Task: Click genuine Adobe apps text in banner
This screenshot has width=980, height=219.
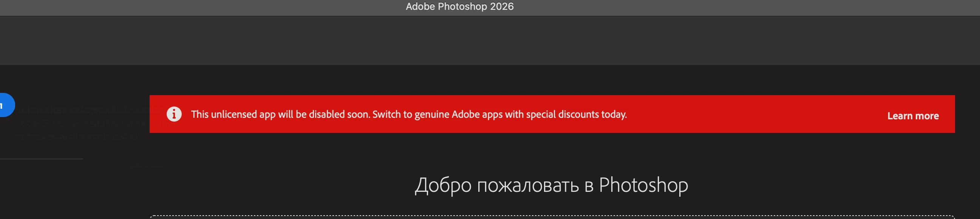Action: pyautogui.click(x=458, y=114)
